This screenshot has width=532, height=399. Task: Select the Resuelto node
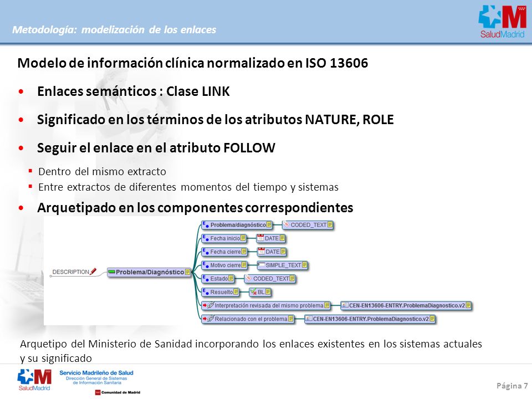[x=220, y=292]
